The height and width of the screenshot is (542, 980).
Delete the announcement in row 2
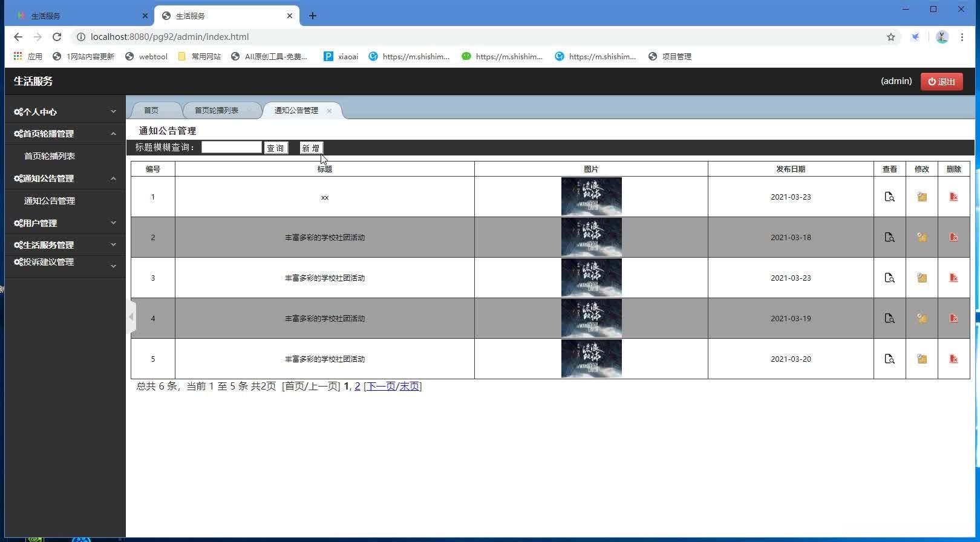tap(953, 237)
